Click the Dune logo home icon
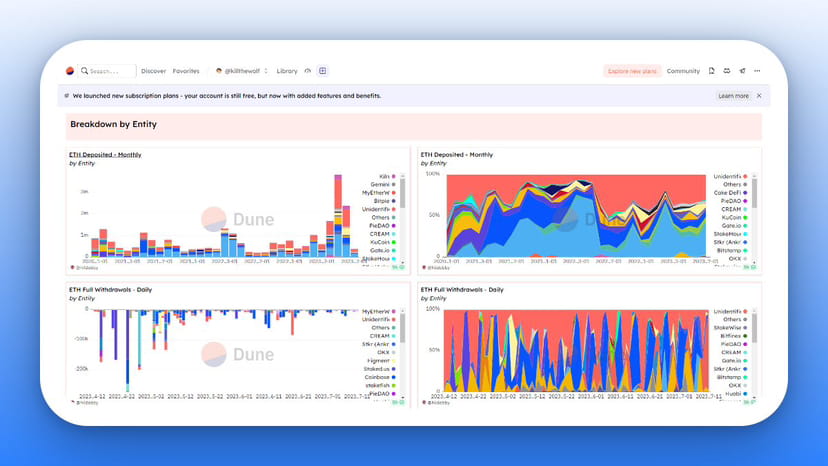Image resolution: width=828 pixels, height=466 pixels. pyautogui.click(x=70, y=71)
